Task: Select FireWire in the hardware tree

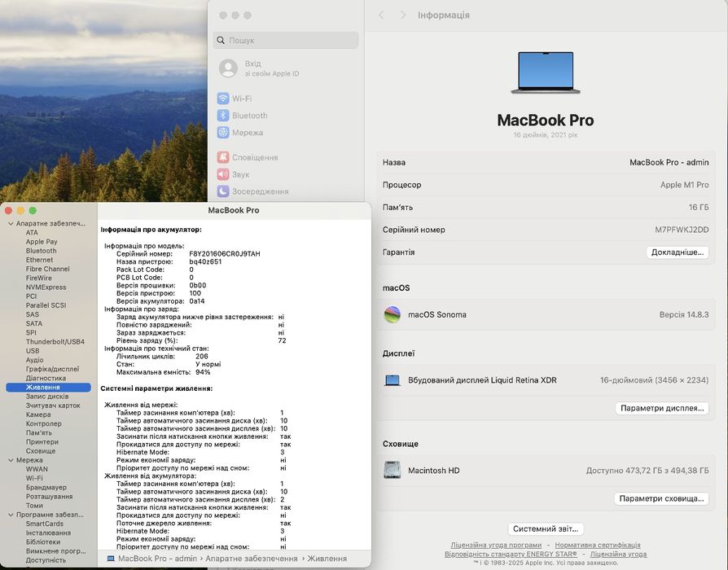Action: [x=38, y=278]
